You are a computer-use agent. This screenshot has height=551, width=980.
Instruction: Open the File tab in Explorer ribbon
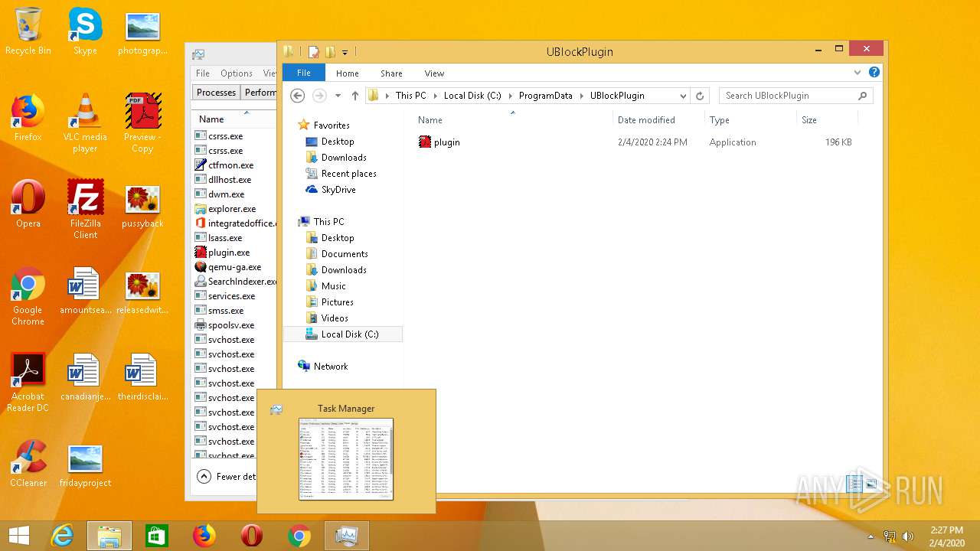tap(304, 73)
